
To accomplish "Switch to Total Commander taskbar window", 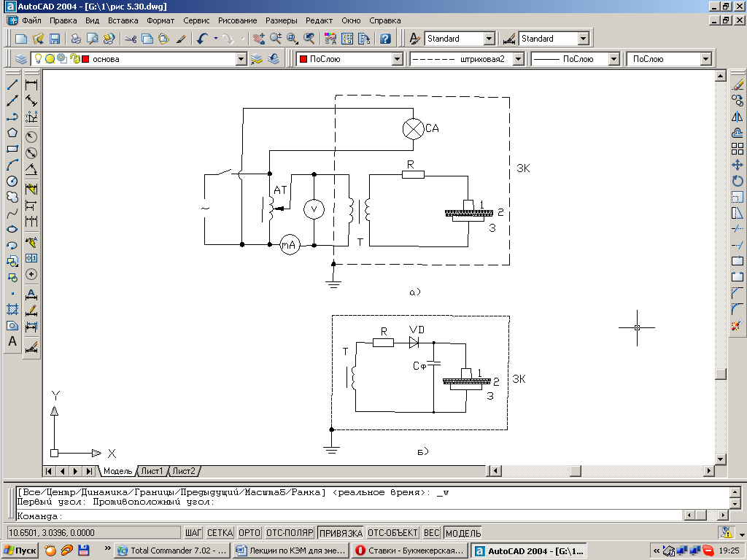I will click(173, 551).
